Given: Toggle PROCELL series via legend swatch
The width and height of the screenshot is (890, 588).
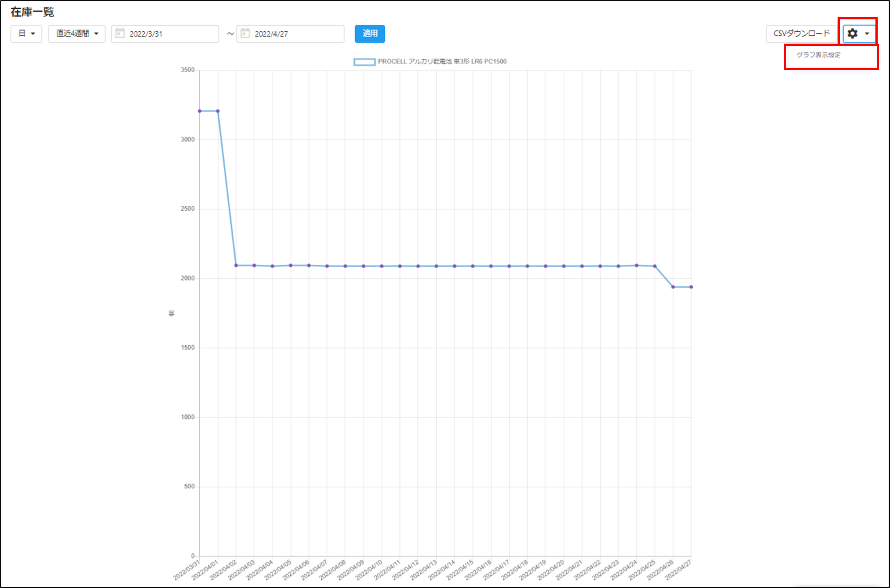Looking at the screenshot, I should (364, 62).
